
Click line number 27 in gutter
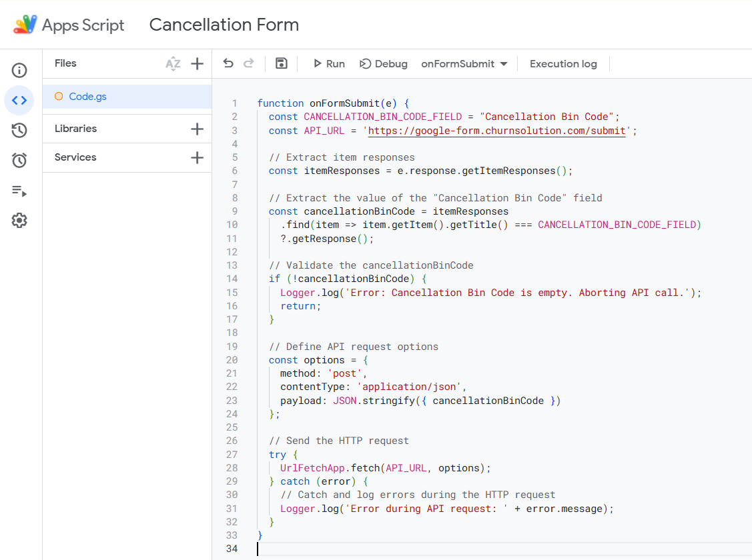(232, 455)
